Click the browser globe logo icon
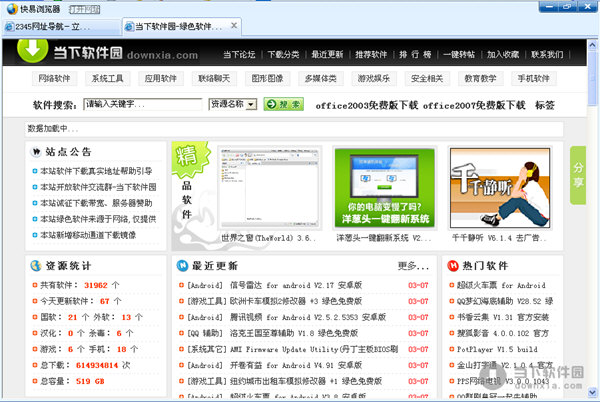 [12, 8]
